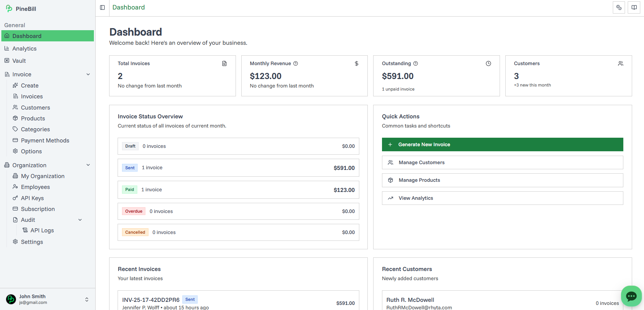Click the top-right currency coins icon

point(619,7)
